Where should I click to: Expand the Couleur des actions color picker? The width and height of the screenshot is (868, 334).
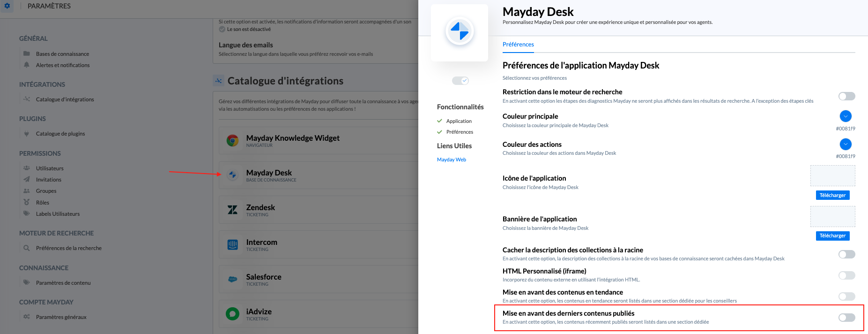(x=846, y=144)
